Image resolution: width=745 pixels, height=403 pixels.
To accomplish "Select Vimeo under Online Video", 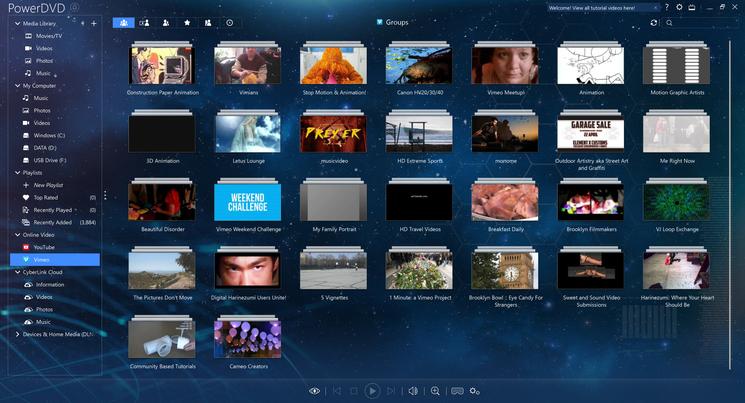I will click(x=55, y=259).
